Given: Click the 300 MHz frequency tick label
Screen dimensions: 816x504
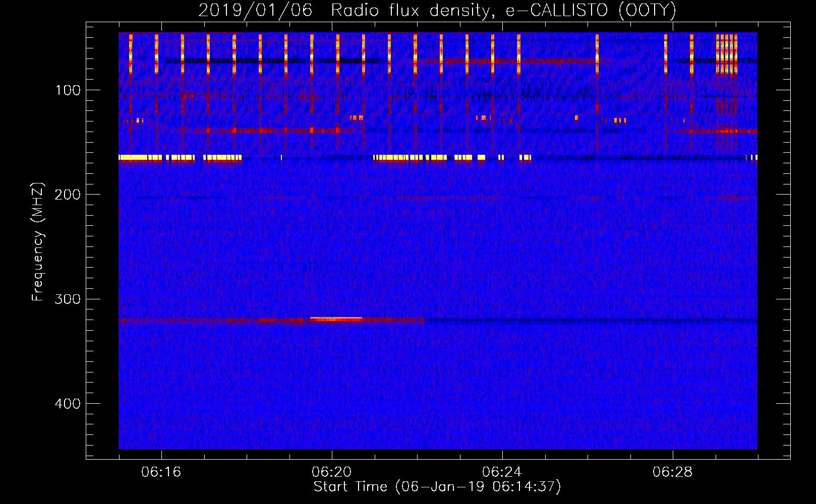Looking at the screenshot, I should [68, 299].
